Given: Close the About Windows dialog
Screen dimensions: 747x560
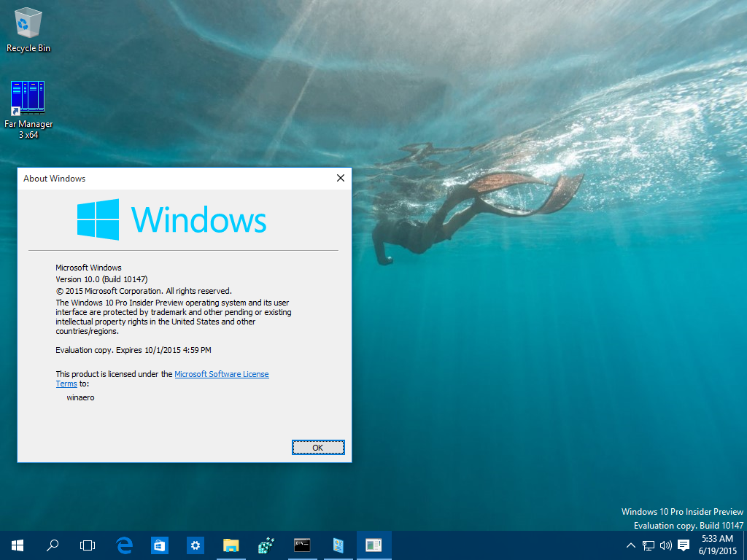Looking at the screenshot, I should coord(341,178).
